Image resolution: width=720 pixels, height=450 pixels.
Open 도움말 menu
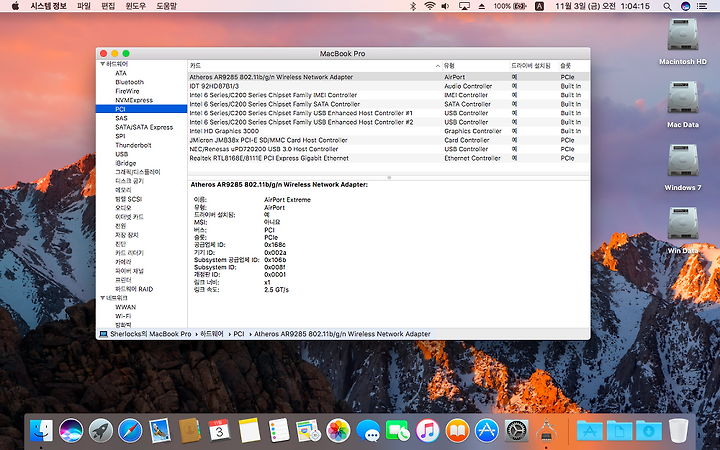click(x=166, y=6)
